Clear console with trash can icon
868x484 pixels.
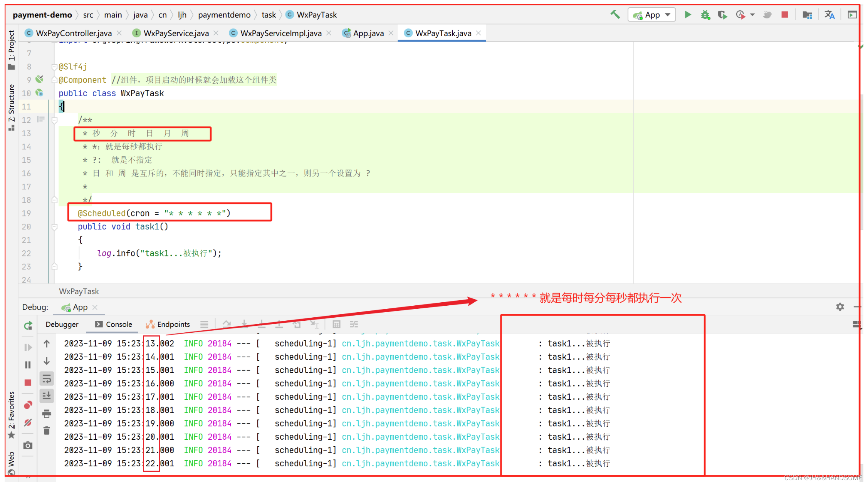47,430
